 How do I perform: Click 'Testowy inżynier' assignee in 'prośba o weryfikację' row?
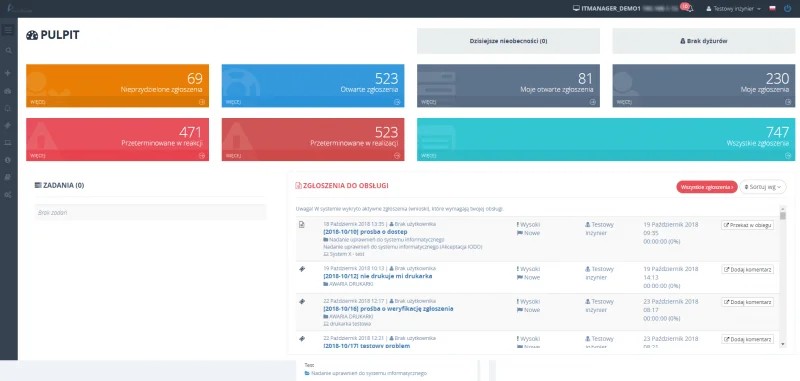click(599, 306)
